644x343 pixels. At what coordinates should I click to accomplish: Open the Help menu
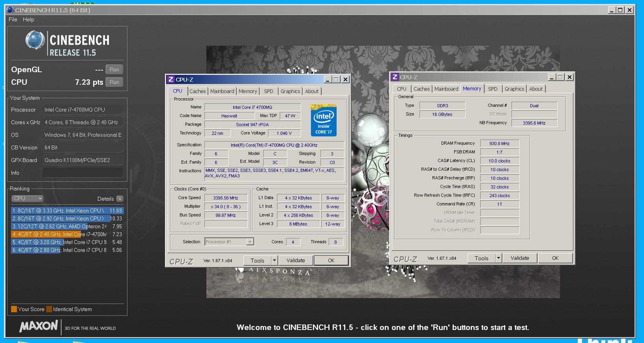pos(28,19)
